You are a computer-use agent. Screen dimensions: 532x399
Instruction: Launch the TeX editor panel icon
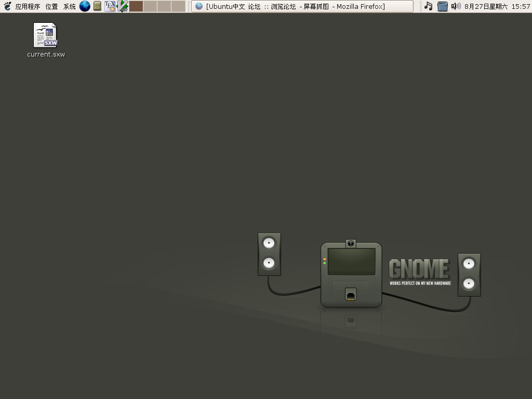click(110, 6)
